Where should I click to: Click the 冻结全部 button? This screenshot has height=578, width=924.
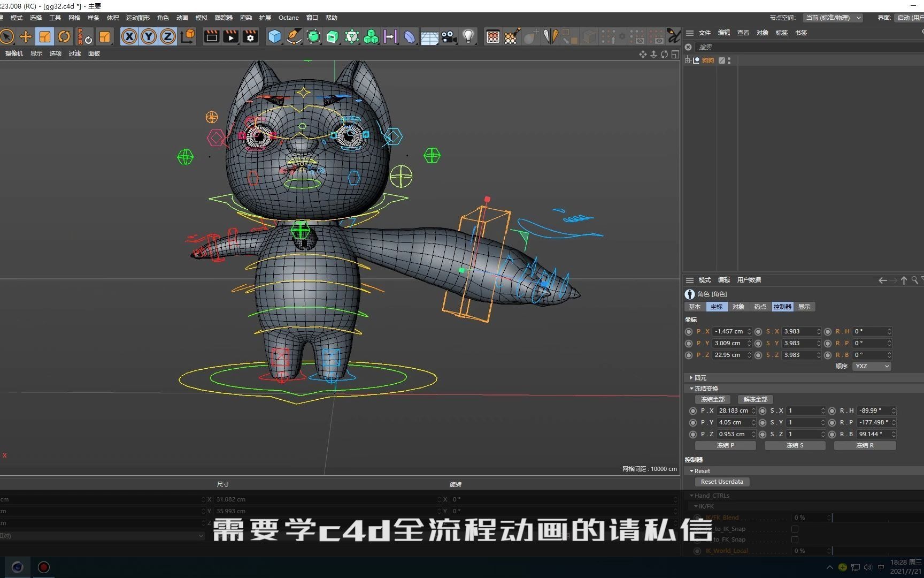point(712,399)
